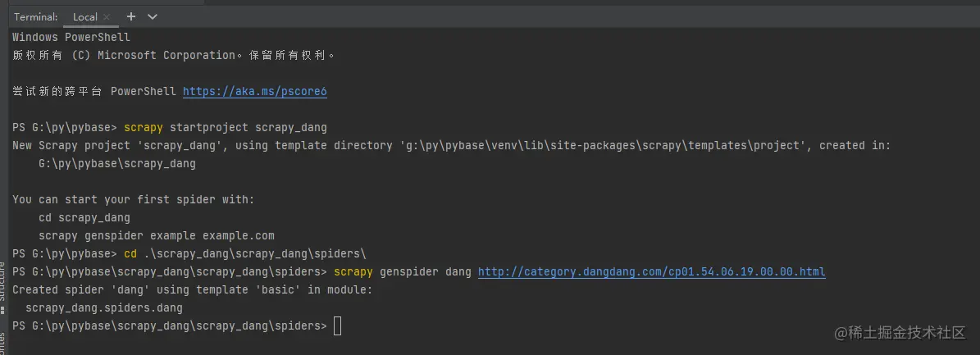Click the indented 'G:\py\pybase\scrapy_dang' path line
The width and height of the screenshot is (980, 355).
(117, 164)
